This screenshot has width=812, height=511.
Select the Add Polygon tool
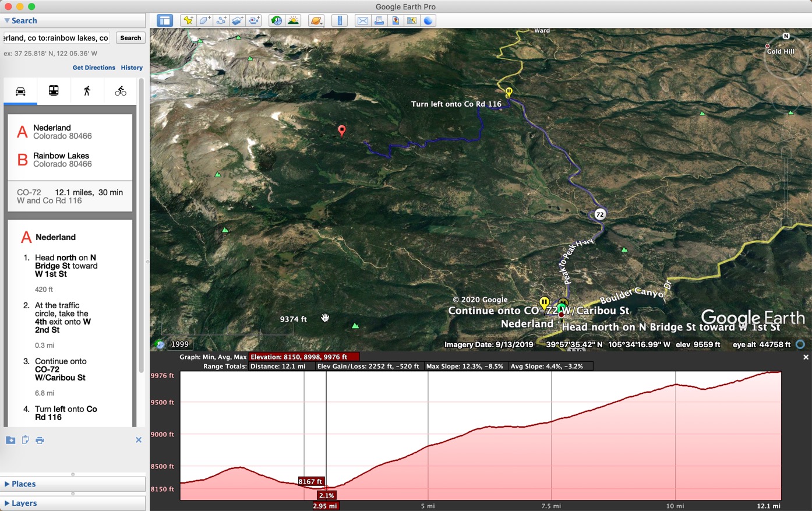click(x=204, y=20)
